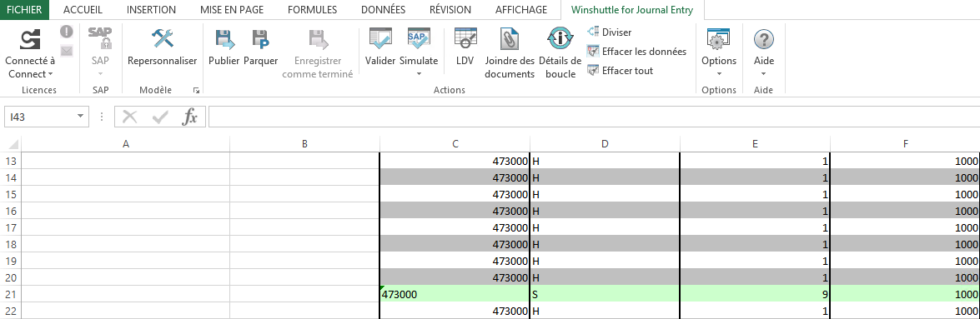
Task: Switch to the INSERTION tab
Action: pos(151,9)
